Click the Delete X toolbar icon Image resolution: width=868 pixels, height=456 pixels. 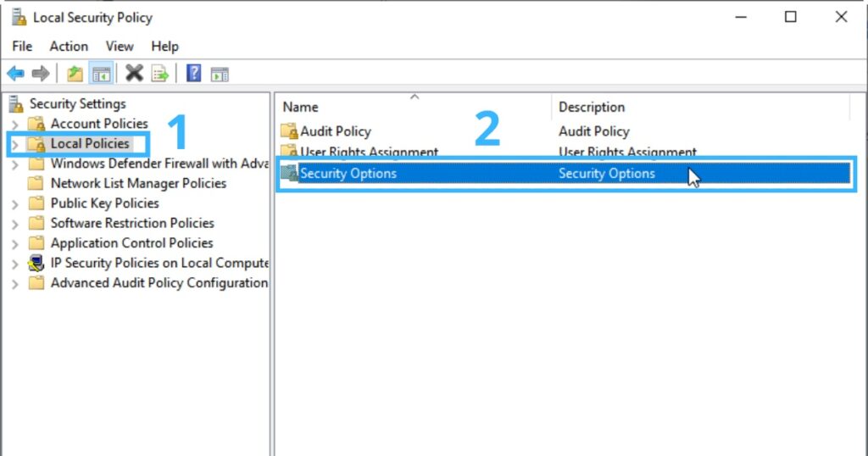click(134, 74)
